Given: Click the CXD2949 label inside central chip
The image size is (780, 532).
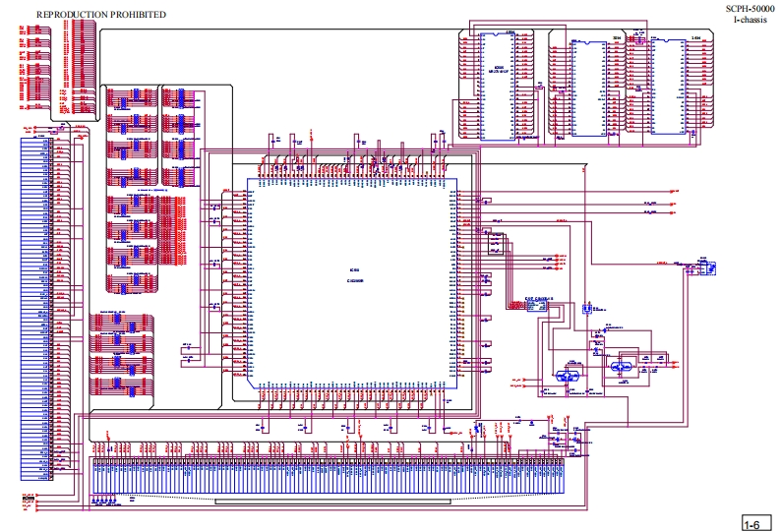Looking at the screenshot, I should click(x=355, y=280).
